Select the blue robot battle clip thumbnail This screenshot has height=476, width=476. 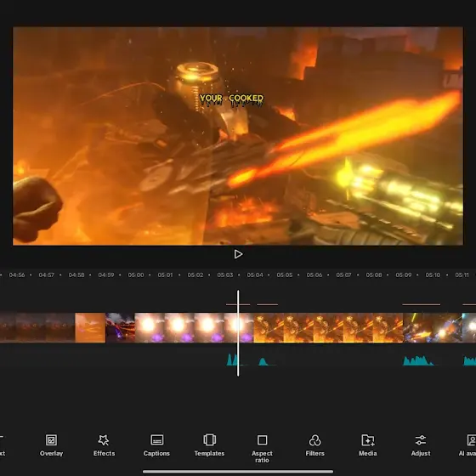tap(433, 327)
